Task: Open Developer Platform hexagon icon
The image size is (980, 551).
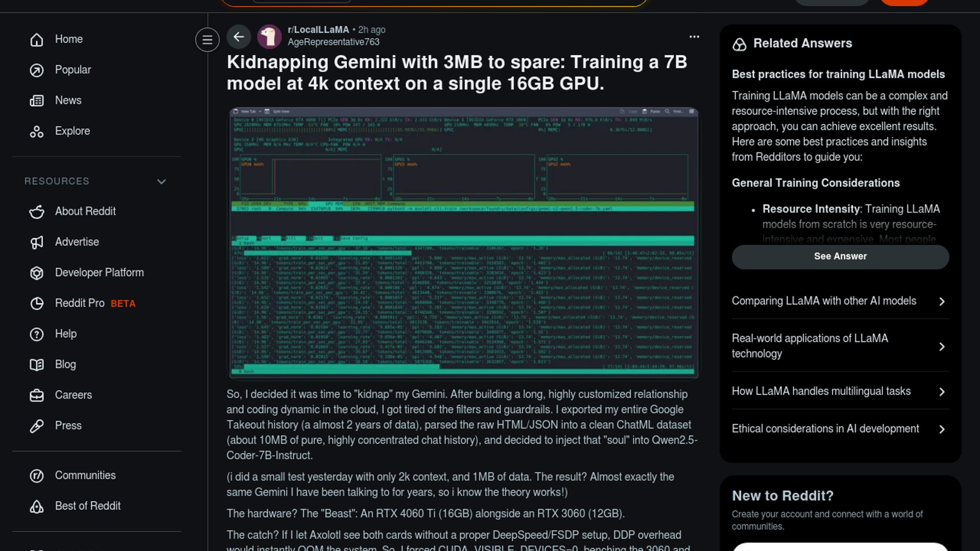Action: 37,273
